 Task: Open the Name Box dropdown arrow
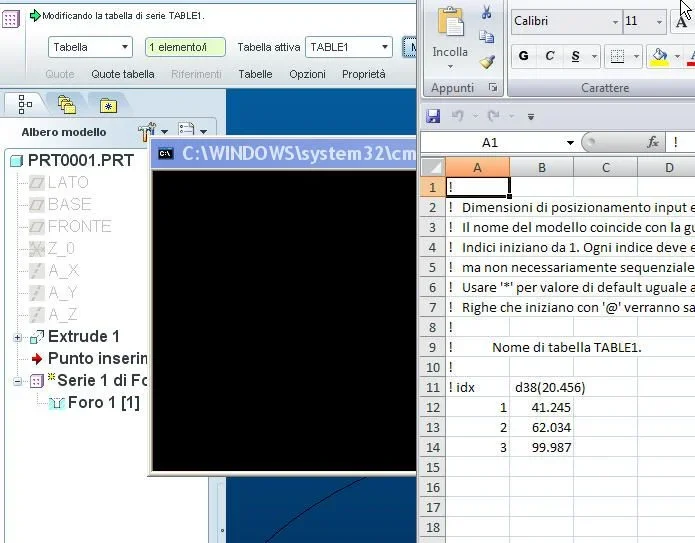tap(570, 143)
